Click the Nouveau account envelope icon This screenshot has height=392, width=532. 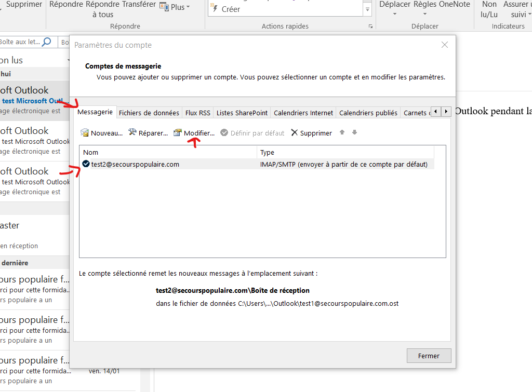[x=85, y=133]
